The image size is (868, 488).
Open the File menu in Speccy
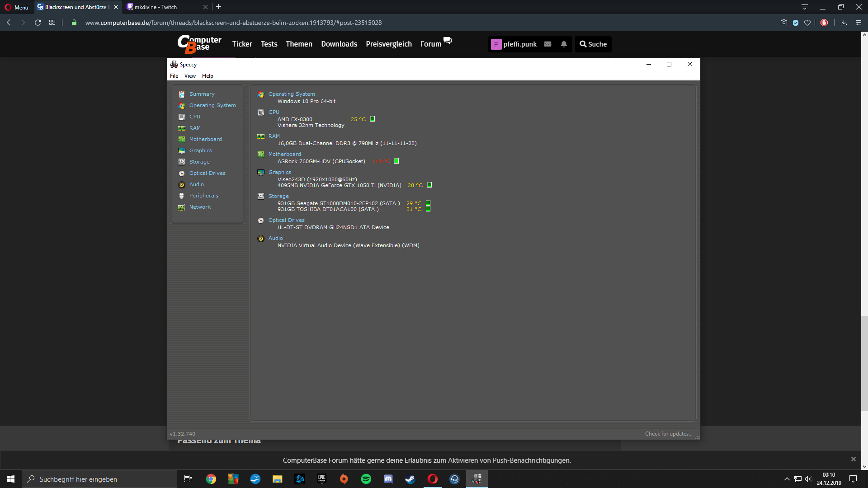[174, 76]
